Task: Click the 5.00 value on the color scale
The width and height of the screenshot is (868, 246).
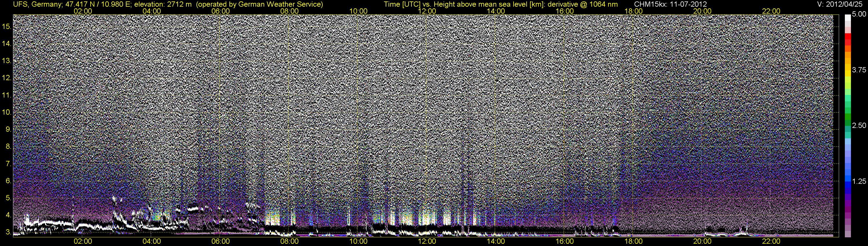Action: point(859,14)
